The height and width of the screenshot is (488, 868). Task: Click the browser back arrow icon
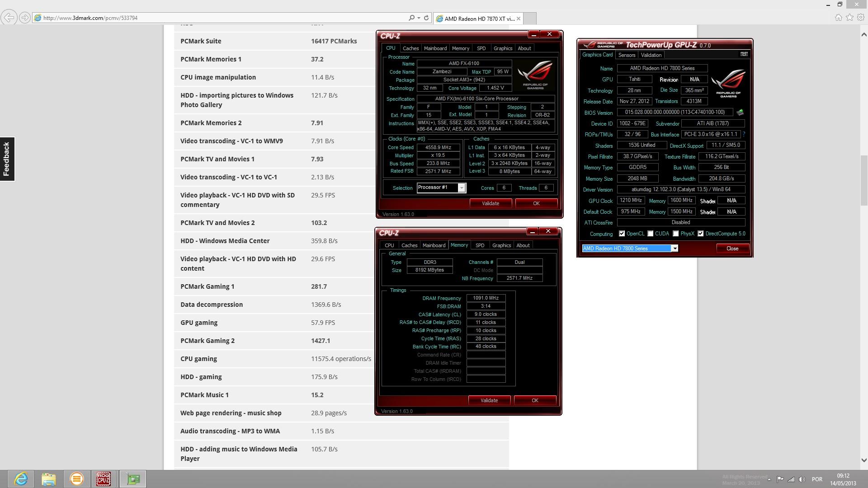coord(9,18)
